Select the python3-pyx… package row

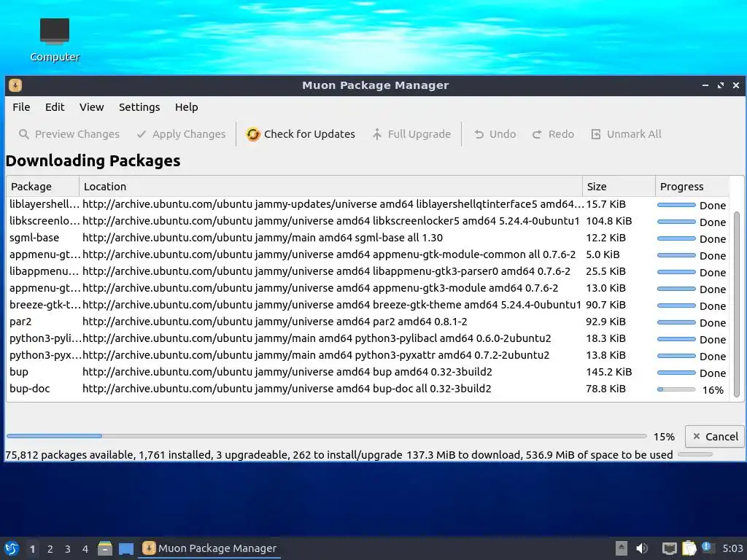(367, 355)
